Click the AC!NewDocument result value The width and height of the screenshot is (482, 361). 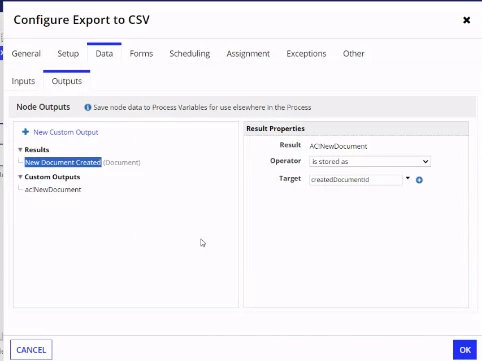click(338, 146)
